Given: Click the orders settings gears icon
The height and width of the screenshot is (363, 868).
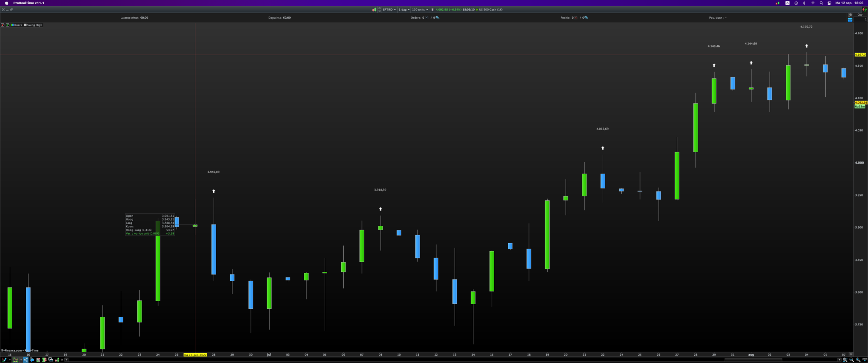Looking at the screenshot, I should coord(437,18).
